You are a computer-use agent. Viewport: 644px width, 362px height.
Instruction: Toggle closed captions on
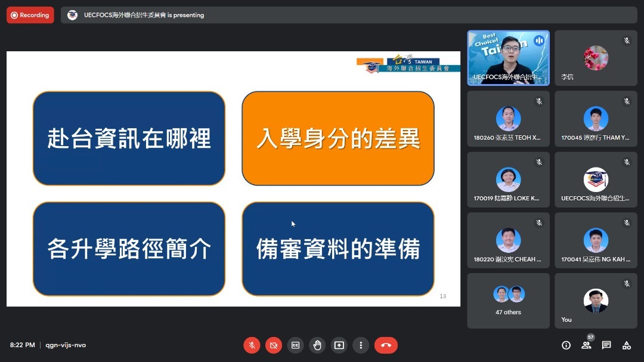pos(295,345)
